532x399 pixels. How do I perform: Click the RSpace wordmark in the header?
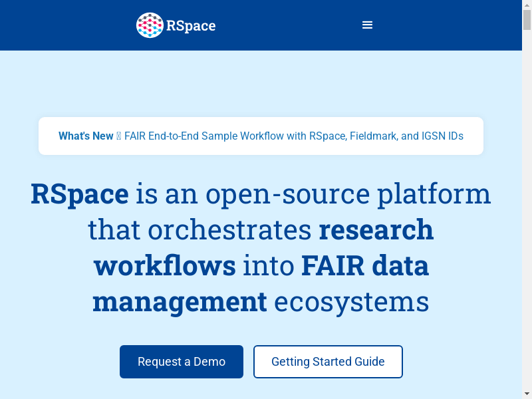tap(191, 26)
